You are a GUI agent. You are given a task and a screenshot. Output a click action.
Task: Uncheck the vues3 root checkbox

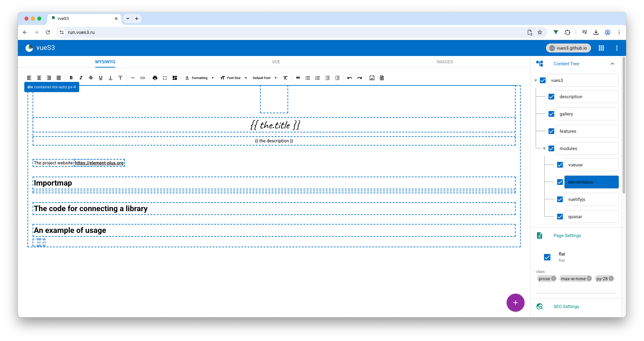click(x=543, y=80)
